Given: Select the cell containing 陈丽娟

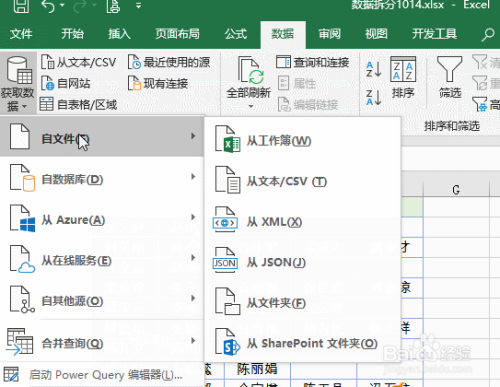Looking at the screenshot, I should click(257, 369).
